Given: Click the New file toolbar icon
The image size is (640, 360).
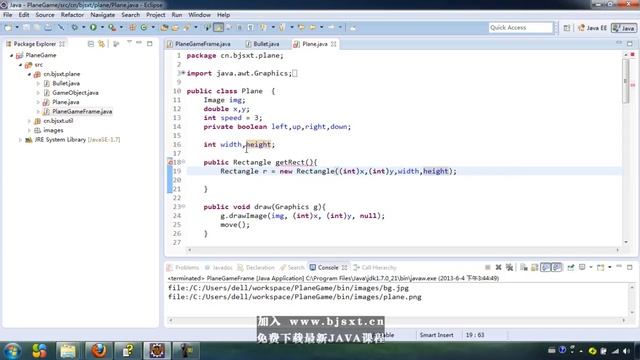Looking at the screenshot, I should point(8,27).
